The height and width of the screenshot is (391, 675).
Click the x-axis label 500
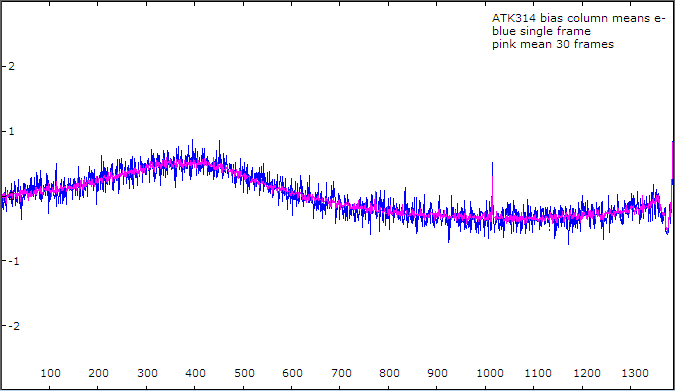pos(244,373)
